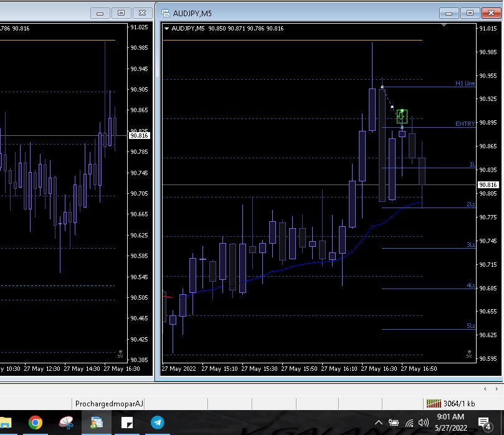
Task: Maximize the AUDJPY,M5 chart window
Action: tap(470, 12)
